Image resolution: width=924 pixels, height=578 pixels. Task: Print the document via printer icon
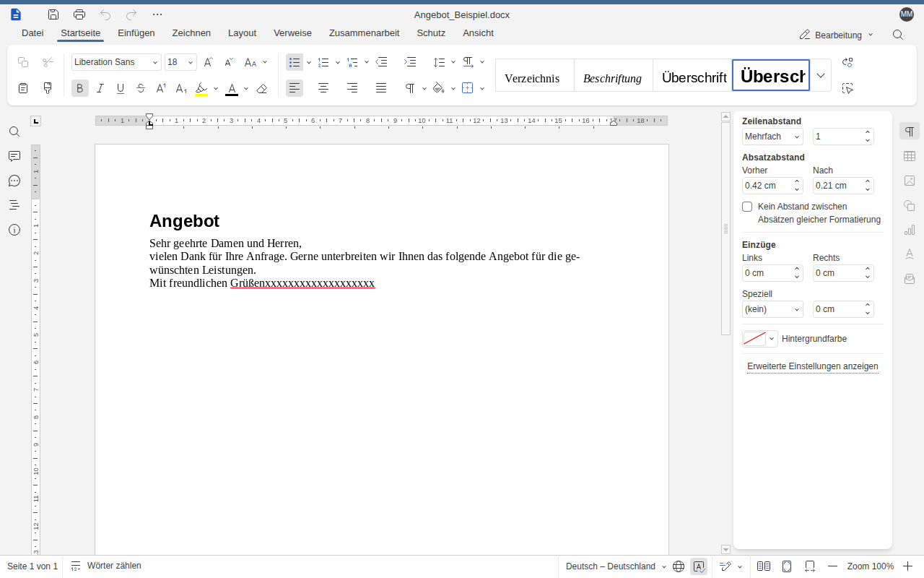pos(79,14)
